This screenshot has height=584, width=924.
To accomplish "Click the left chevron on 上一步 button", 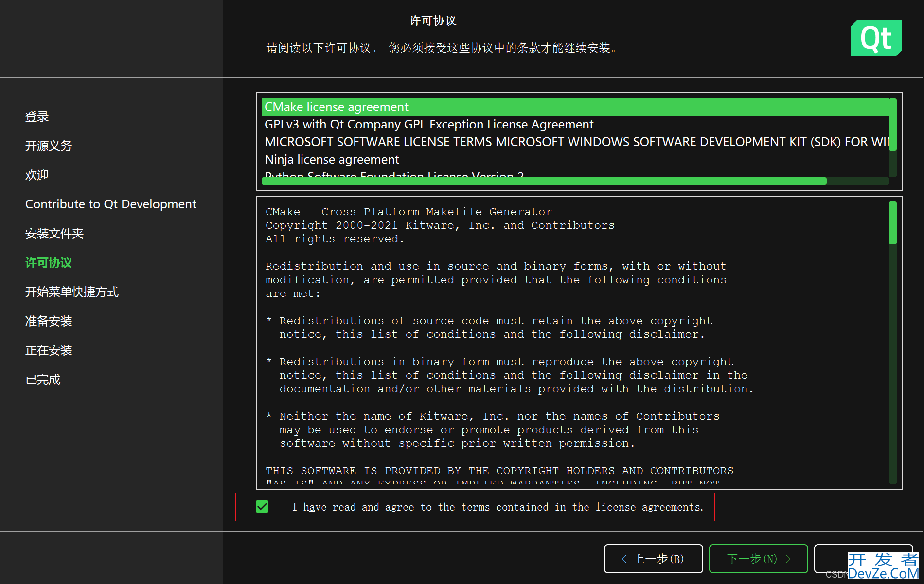I will tap(624, 559).
